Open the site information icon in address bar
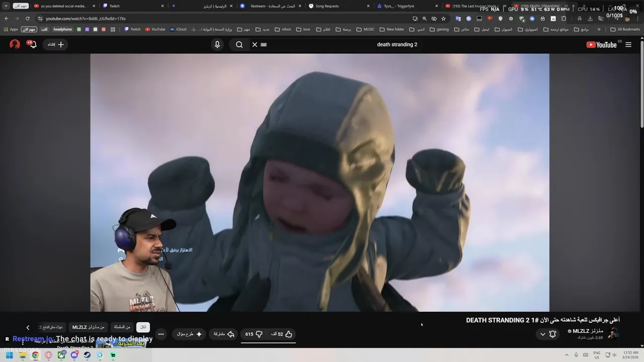The height and width of the screenshot is (362, 644). [x=40, y=19]
